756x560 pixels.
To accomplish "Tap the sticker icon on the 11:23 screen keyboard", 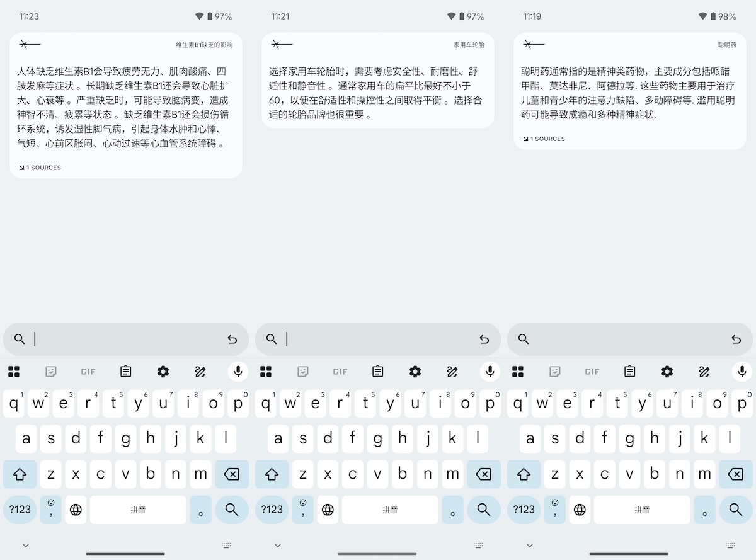I will pyautogui.click(x=51, y=372).
